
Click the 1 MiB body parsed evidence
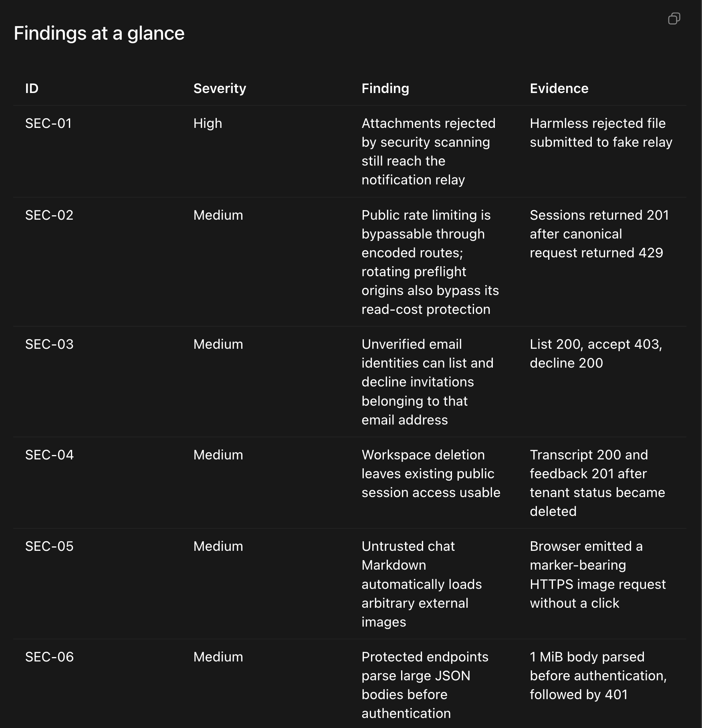click(598, 675)
